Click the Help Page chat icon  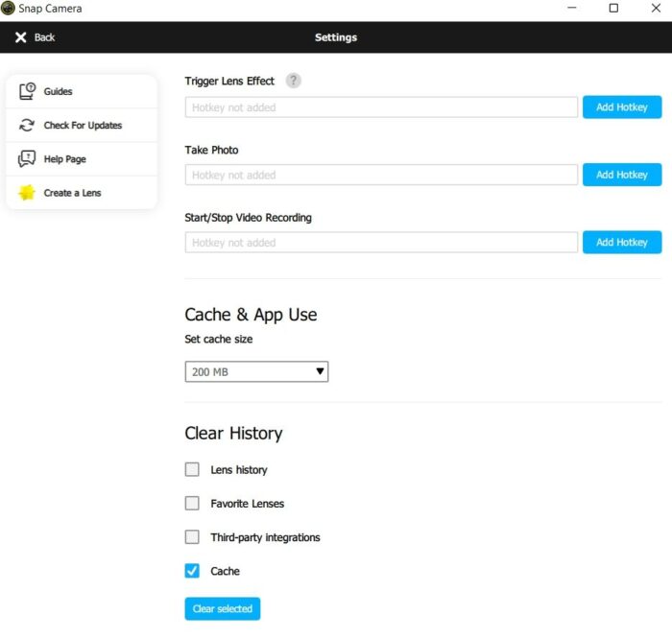click(27, 159)
